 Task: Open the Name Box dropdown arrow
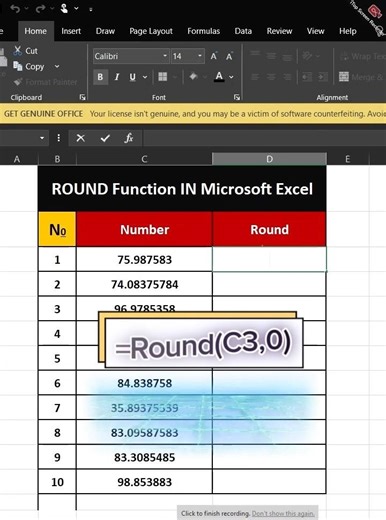click(x=42, y=138)
